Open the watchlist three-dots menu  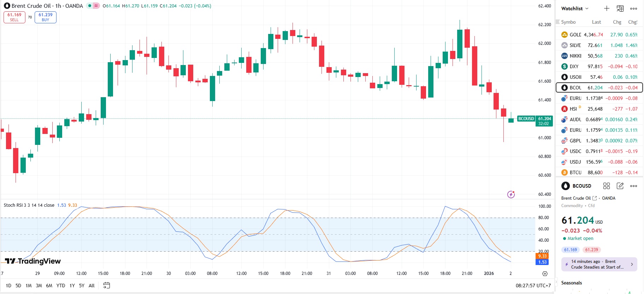click(634, 8)
